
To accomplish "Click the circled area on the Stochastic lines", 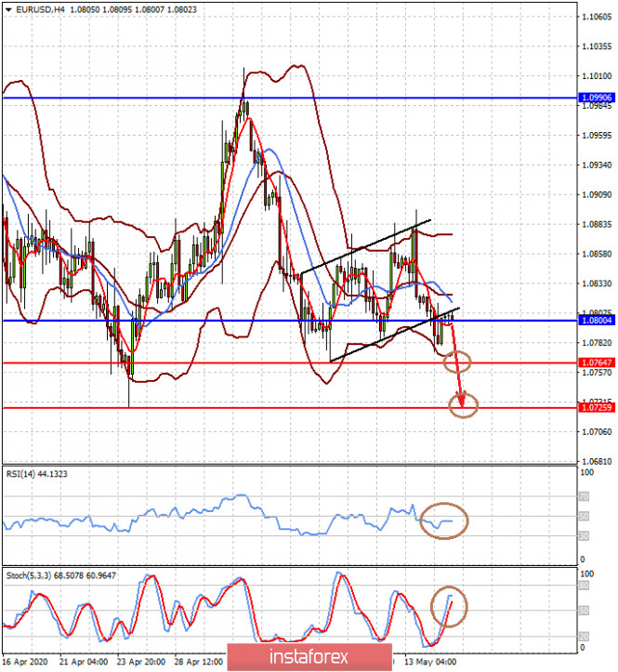I will click(449, 607).
